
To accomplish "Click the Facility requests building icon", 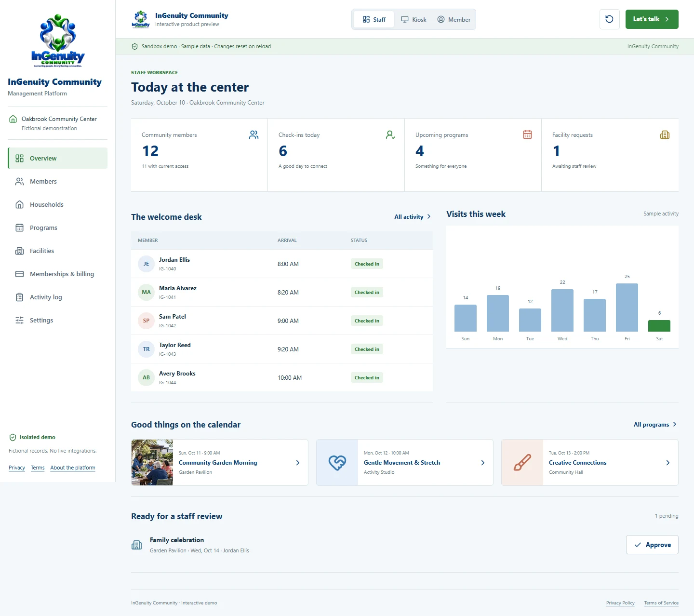I will (665, 135).
